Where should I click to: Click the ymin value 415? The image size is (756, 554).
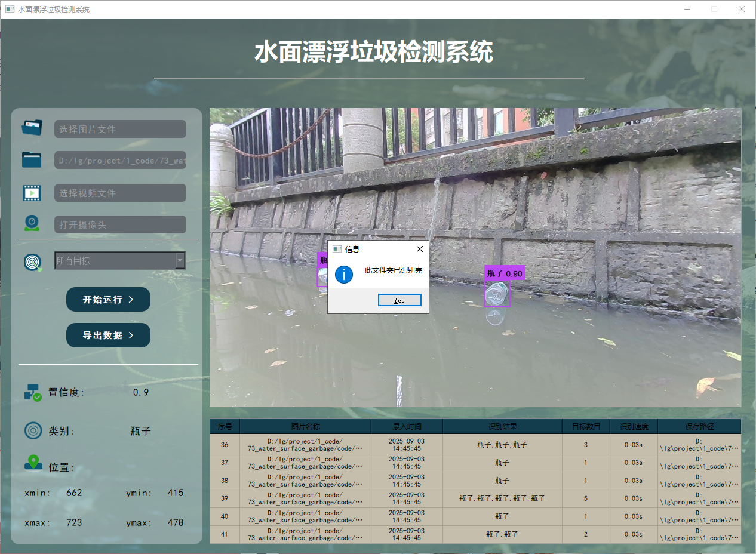tap(176, 493)
